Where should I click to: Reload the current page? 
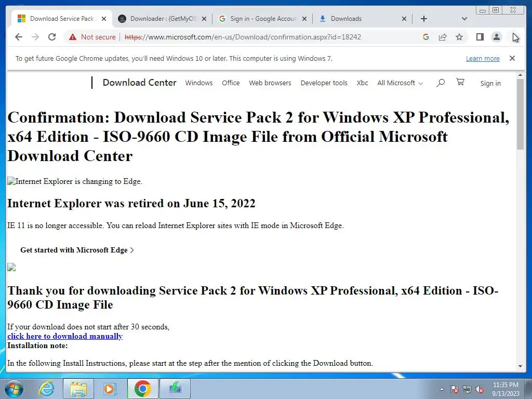(52, 37)
